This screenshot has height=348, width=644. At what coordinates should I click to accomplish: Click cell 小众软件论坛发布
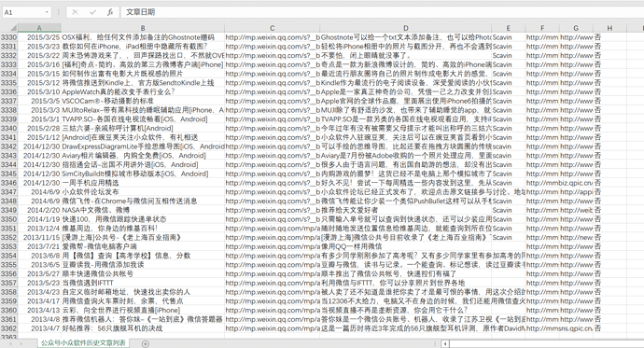(x=143, y=192)
